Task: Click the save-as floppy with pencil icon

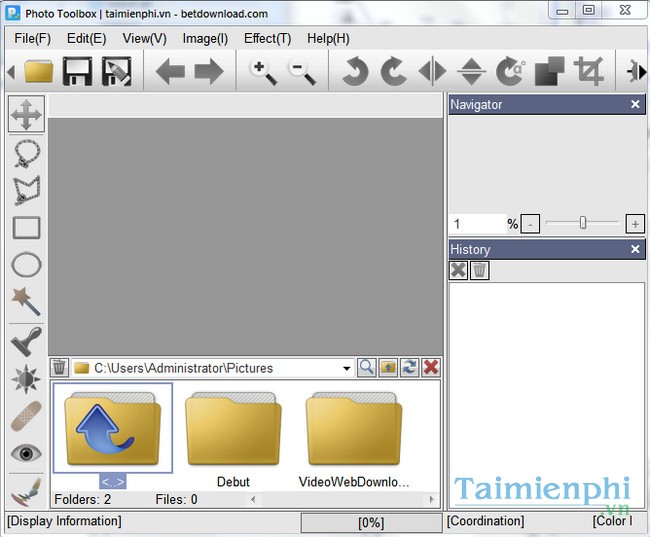Action: click(x=116, y=71)
